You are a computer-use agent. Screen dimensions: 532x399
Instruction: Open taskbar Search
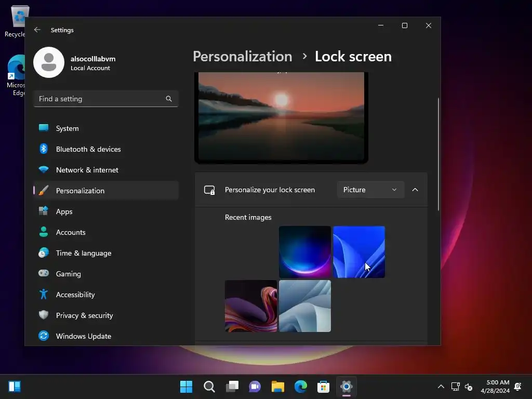click(x=209, y=387)
